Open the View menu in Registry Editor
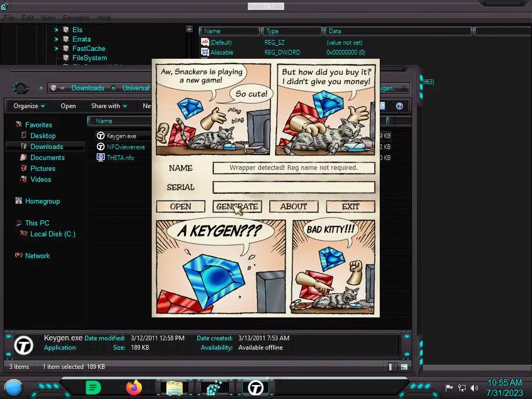The width and height of the screenshot is (532, 399). (48, 18)
